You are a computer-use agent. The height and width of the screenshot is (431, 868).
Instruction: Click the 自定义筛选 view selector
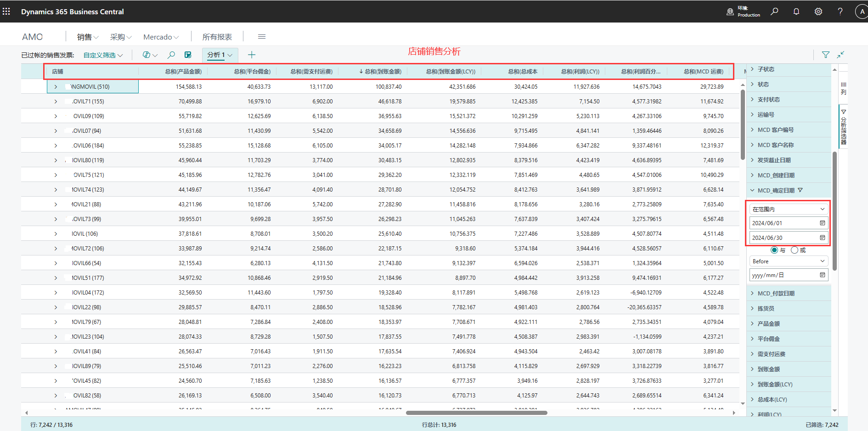[x=103, y=55]
